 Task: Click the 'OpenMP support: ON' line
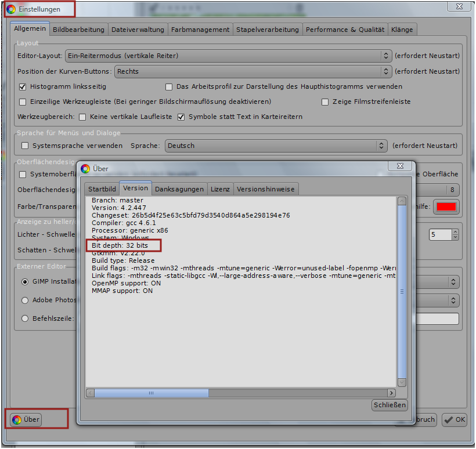[x=127, y=283]
